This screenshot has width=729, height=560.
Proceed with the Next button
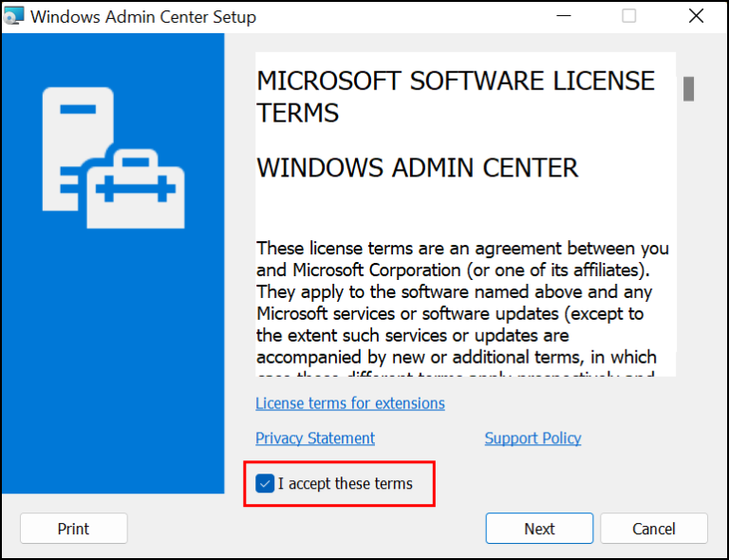539,529
